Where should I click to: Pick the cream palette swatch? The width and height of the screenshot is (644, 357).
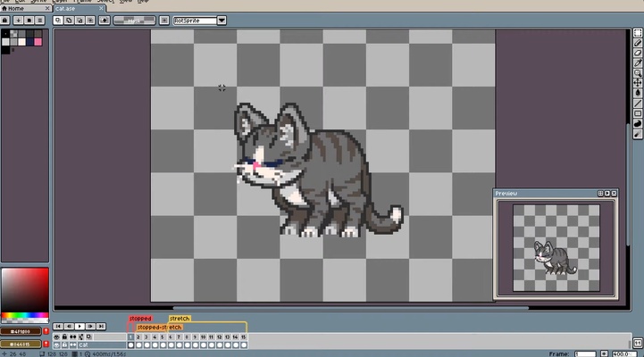[21, 42]
